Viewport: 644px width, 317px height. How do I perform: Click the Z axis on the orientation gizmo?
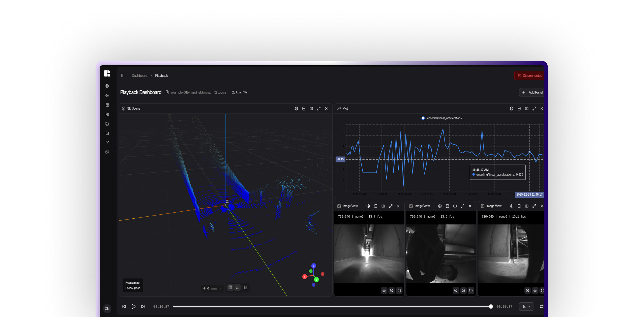point(314,266)
